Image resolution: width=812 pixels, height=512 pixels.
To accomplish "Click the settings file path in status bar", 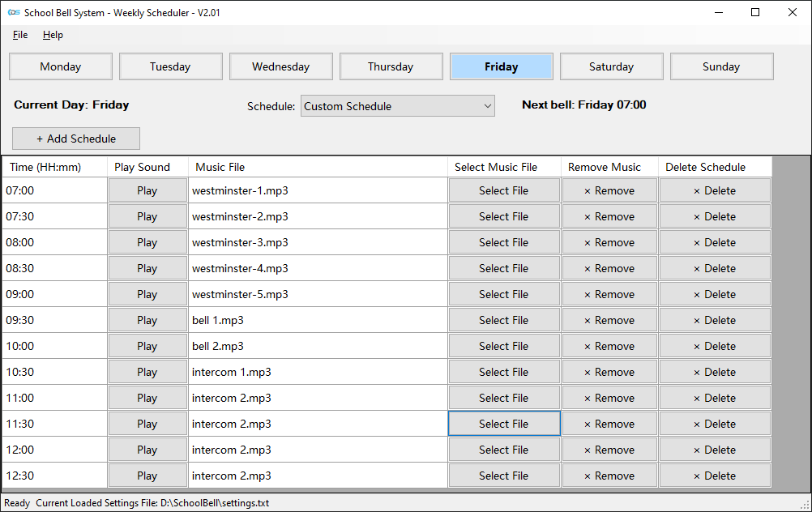I will [x=215, y=502].
